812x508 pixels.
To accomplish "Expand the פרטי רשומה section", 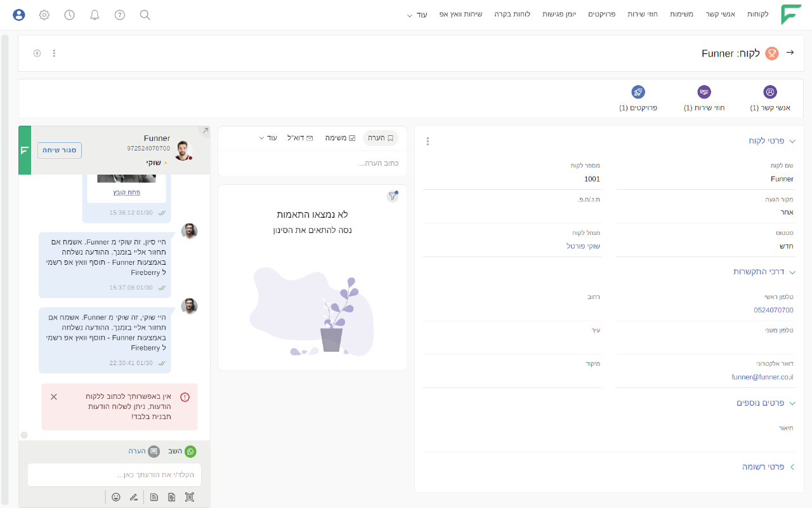I will click(x=792, y=466).
